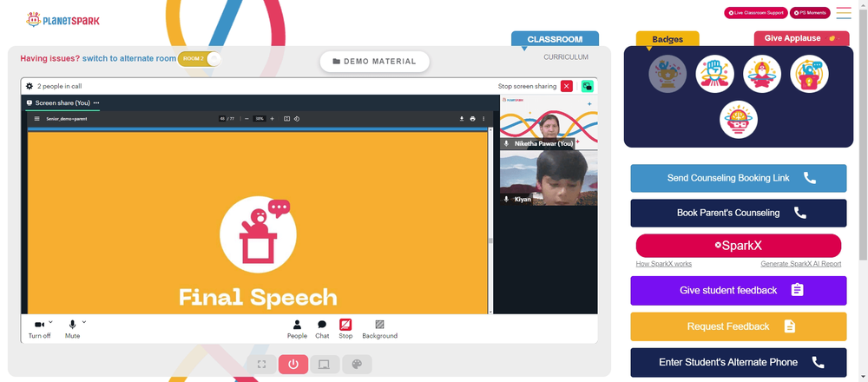Award the podium speaker badge

coord(809,74)
